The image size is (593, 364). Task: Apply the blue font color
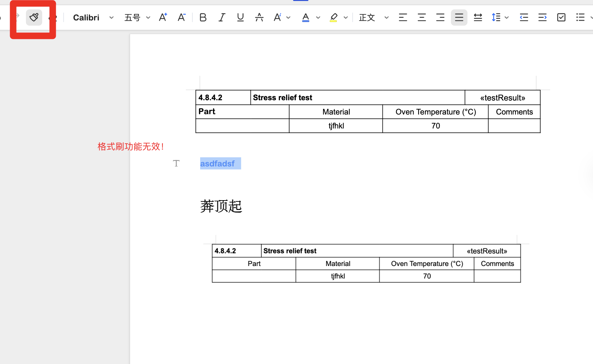pyautogui.click(x=306, y=17)
